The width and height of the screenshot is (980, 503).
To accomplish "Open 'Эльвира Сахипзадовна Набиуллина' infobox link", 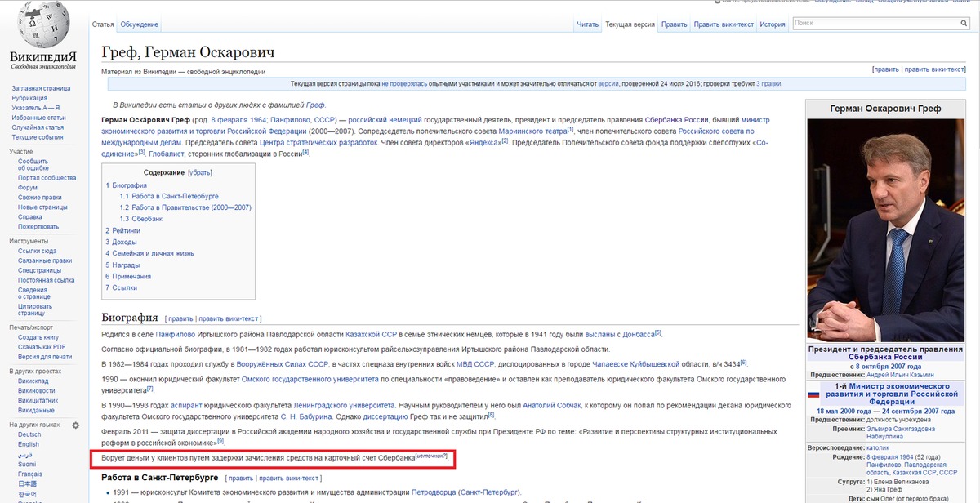I will 903,431.
